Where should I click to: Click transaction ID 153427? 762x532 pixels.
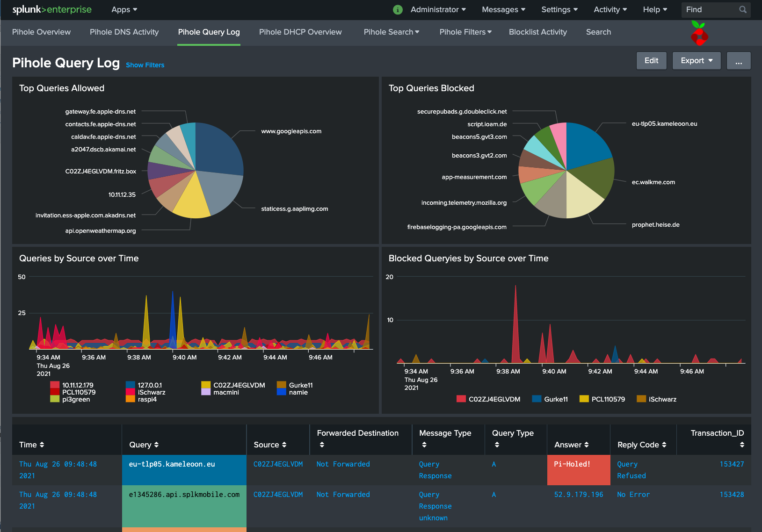732,464
